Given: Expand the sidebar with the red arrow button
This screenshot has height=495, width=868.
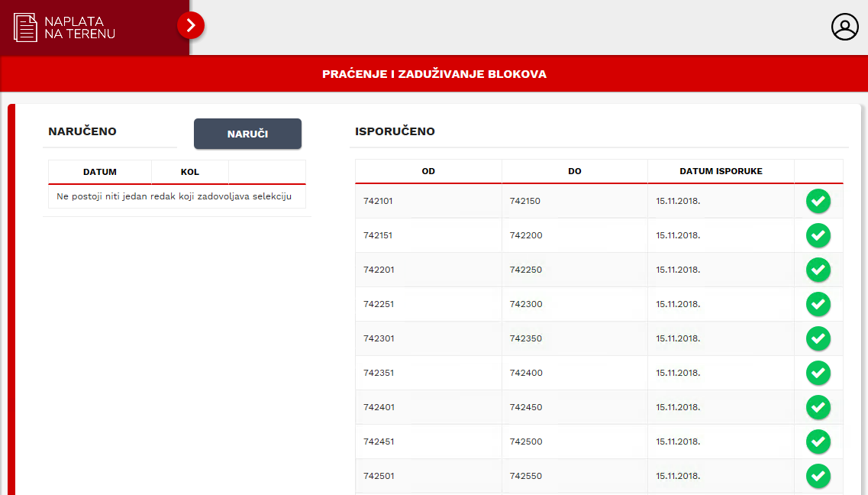Looking at the screenshot, I should coord(191,25).
